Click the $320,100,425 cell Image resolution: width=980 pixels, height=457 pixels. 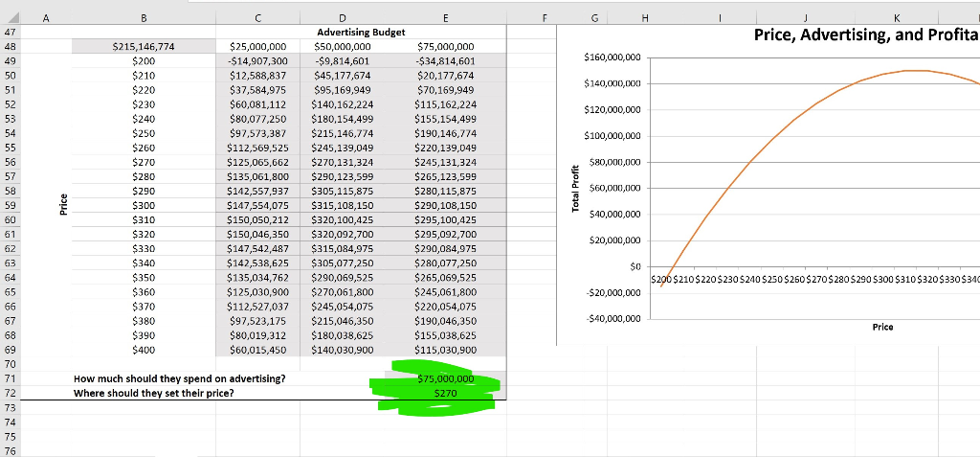click(342, 219)
